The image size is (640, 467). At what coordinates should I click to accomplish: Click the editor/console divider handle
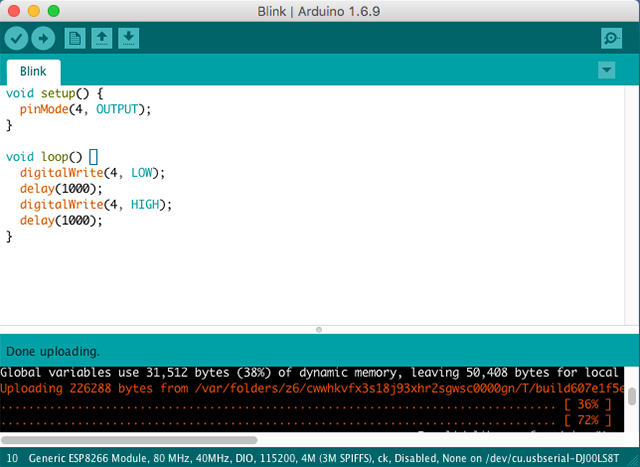pyautogui.click(x=319, y=329)
